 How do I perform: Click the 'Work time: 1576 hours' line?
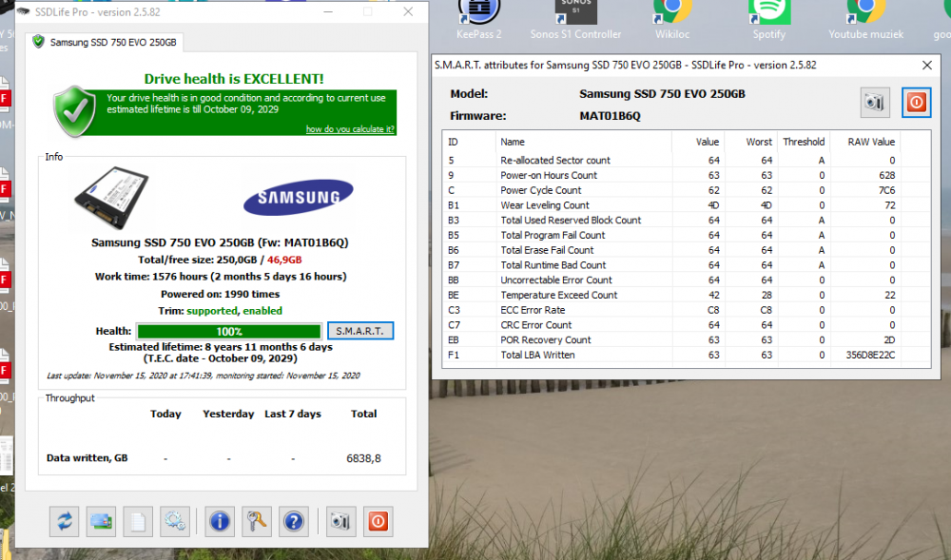click(x=221, y=277)
